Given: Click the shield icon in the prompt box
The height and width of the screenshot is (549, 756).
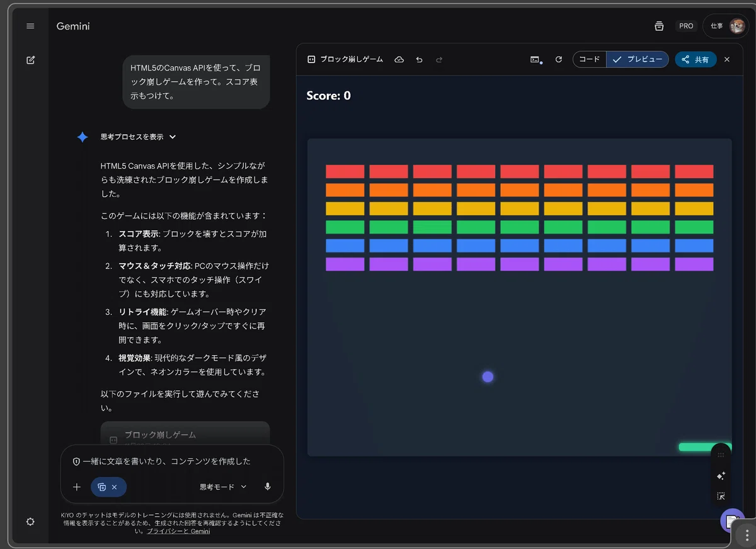Looking at the screenshot, I should [76, 461].
